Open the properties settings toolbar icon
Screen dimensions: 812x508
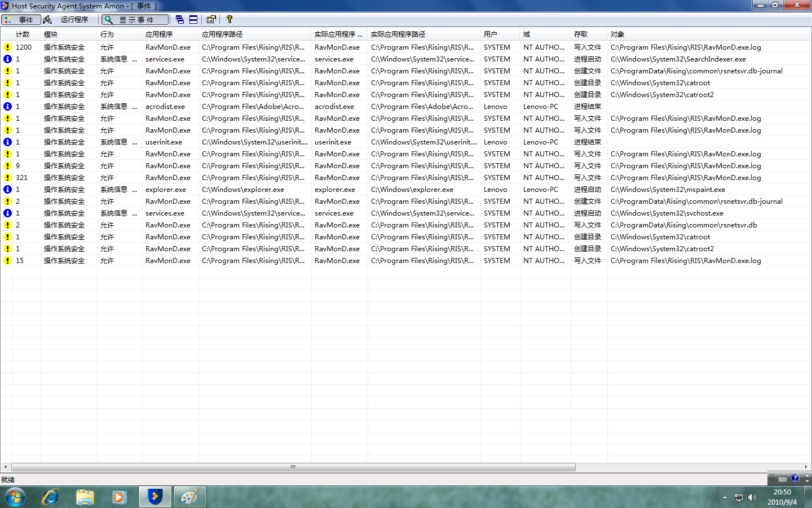(211, 20)
